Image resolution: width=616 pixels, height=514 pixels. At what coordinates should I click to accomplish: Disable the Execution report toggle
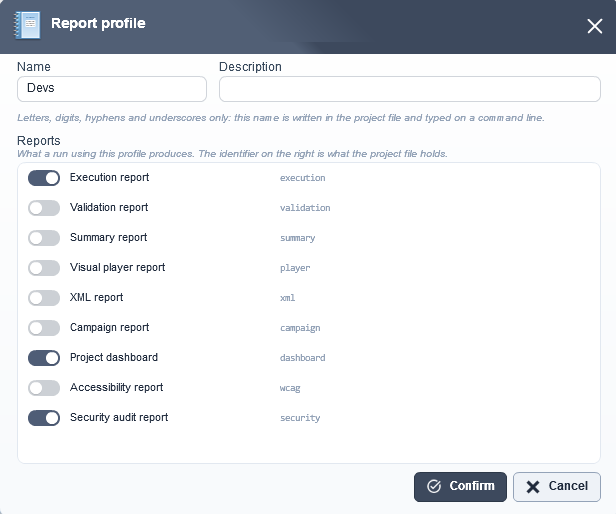(x=44, y=178)
